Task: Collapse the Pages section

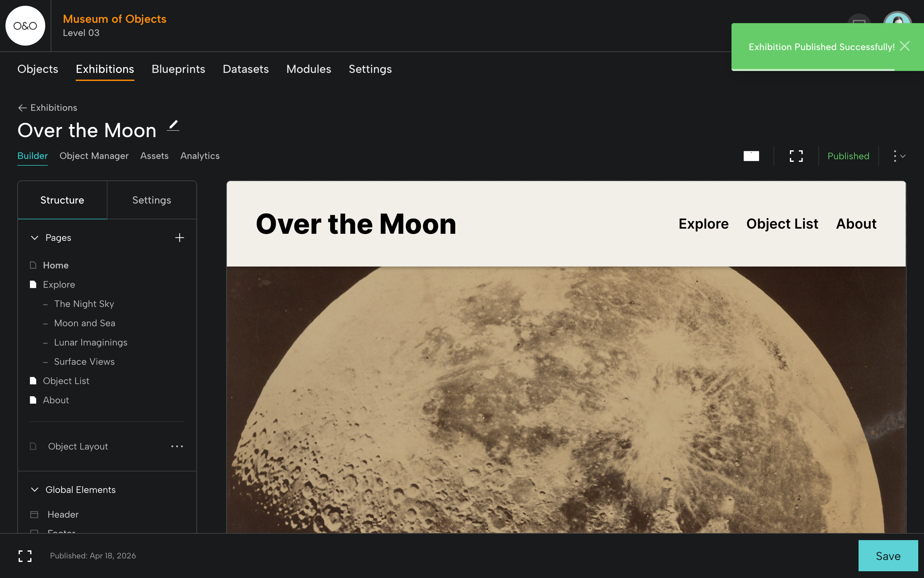Action: coord(35,238)
